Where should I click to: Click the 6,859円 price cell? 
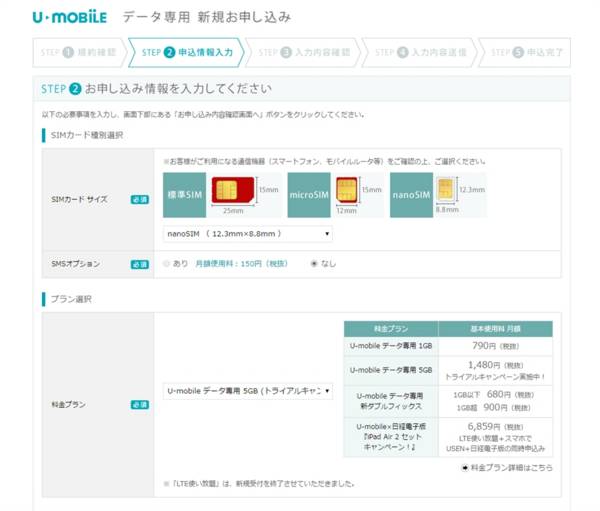(496, 437)
